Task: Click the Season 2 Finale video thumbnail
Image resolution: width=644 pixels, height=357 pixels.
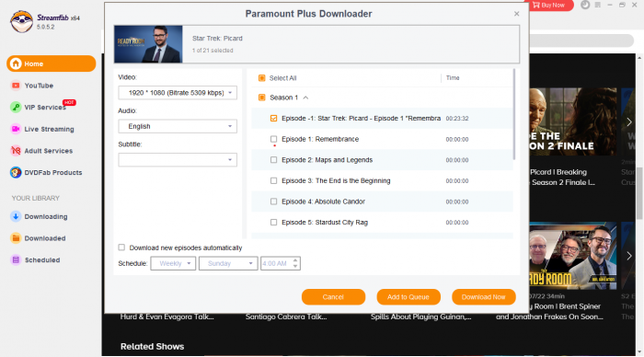Action: [572, 121]
